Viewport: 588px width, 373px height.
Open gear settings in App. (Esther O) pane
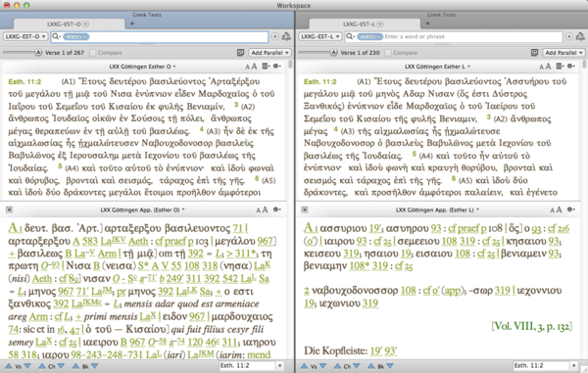277,210
